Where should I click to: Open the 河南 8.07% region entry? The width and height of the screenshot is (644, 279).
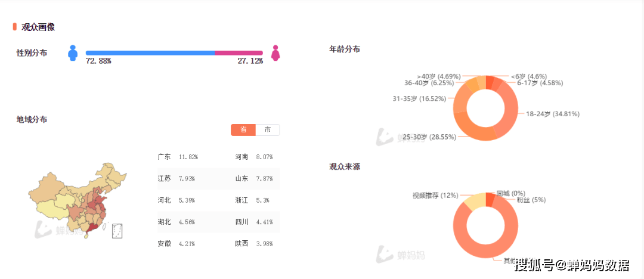coord(254,157)
